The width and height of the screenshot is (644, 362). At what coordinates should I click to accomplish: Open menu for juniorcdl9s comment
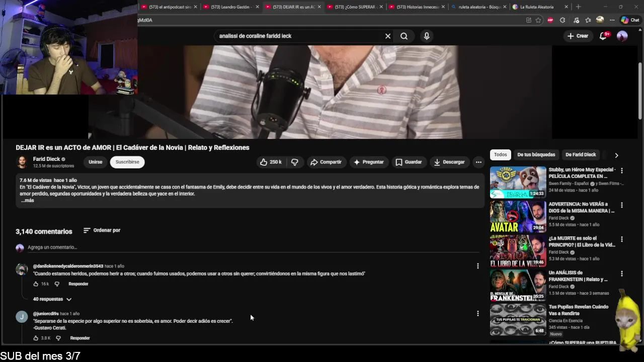(x=478, y=313)
